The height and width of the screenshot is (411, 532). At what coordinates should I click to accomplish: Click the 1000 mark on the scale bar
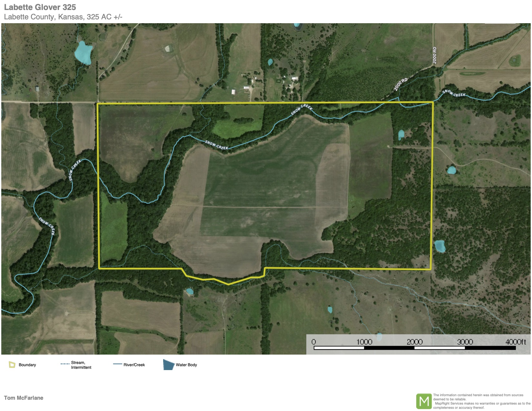click(364, 342)
